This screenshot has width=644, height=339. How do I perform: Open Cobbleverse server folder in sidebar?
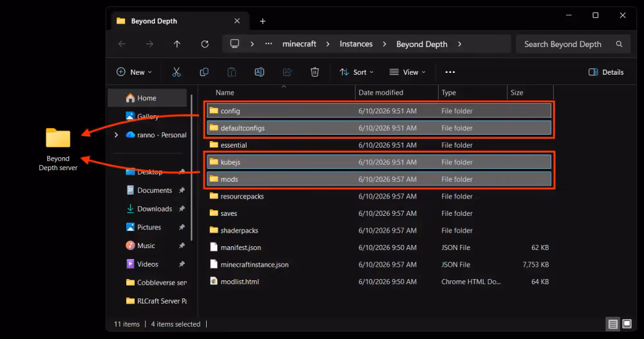pyautogui.click(x=156, y=283)
